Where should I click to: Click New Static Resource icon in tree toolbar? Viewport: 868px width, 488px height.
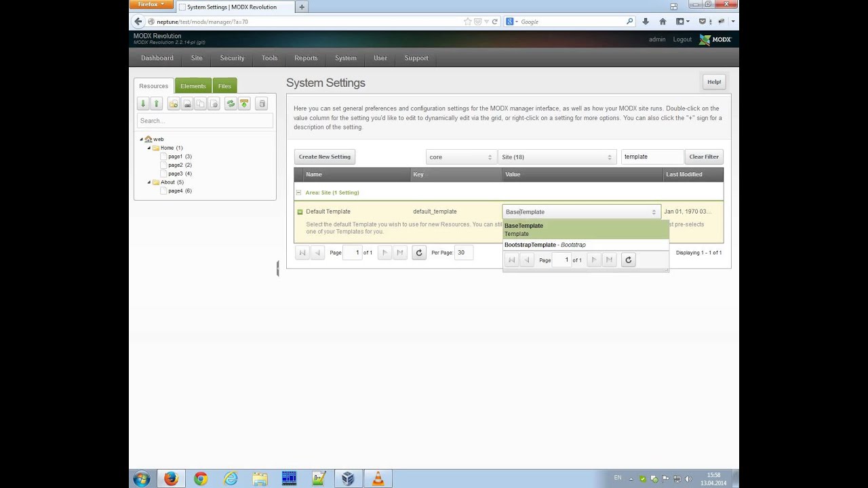point(214,104)
